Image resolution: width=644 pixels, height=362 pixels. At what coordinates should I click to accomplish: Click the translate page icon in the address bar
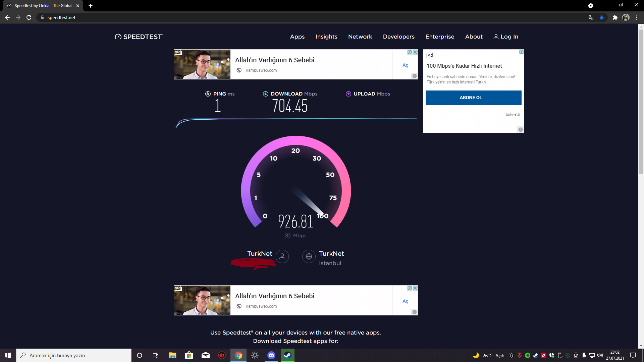click(591, 17)
